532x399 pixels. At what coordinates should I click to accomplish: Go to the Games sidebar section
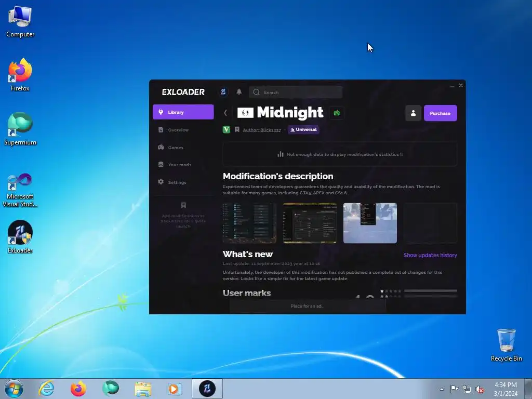(183, 147)
